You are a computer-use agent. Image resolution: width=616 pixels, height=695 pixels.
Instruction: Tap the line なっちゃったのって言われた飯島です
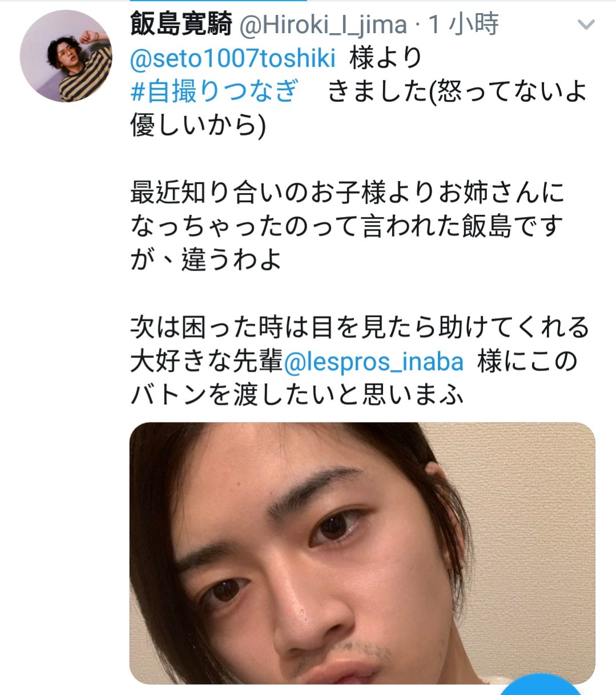(347, 226)
